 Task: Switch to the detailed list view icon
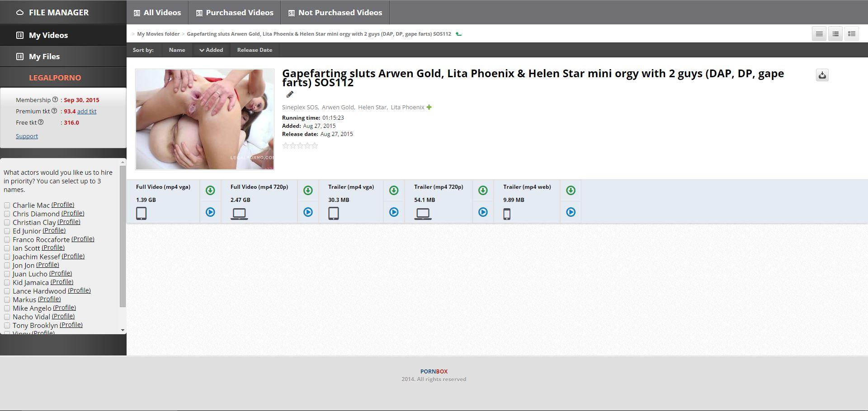click(852, 34)
